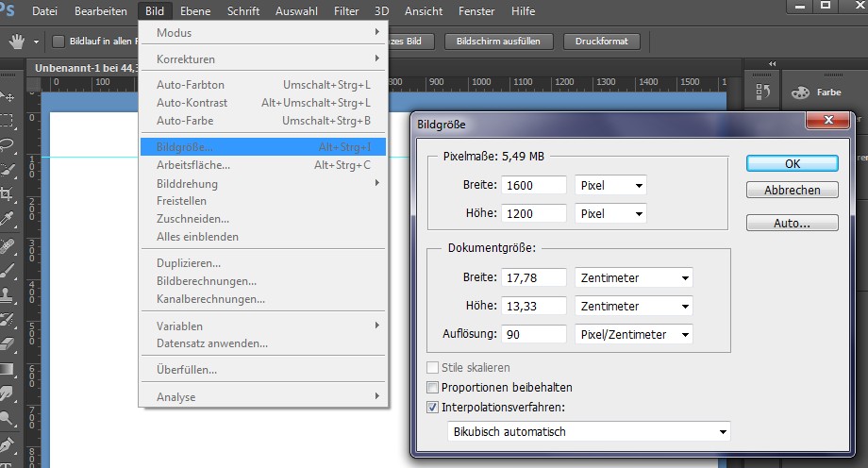Open the Fenster menu
This screenshot has height=468, width=868.
click(x=476, y=10)
